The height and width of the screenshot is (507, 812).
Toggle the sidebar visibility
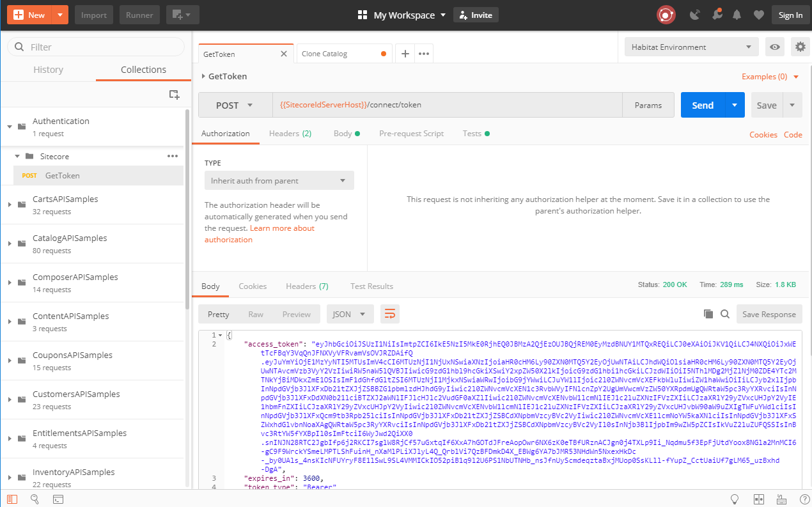pos(12,499)
